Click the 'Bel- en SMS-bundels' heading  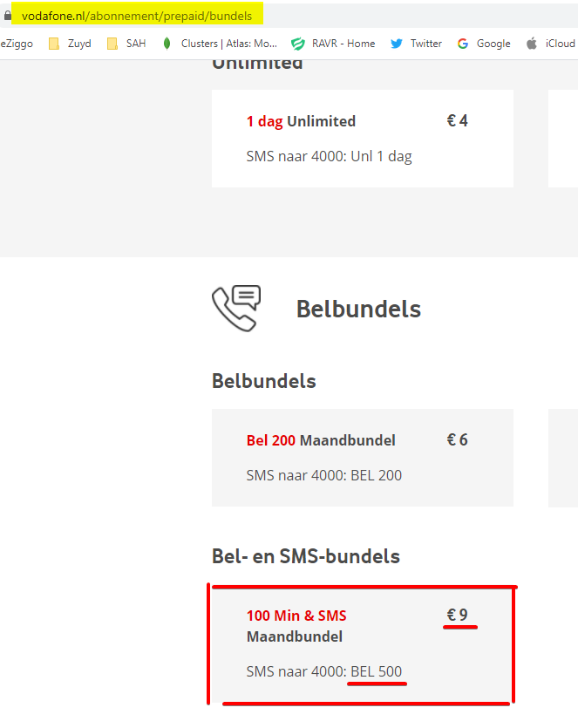point(305,556)
